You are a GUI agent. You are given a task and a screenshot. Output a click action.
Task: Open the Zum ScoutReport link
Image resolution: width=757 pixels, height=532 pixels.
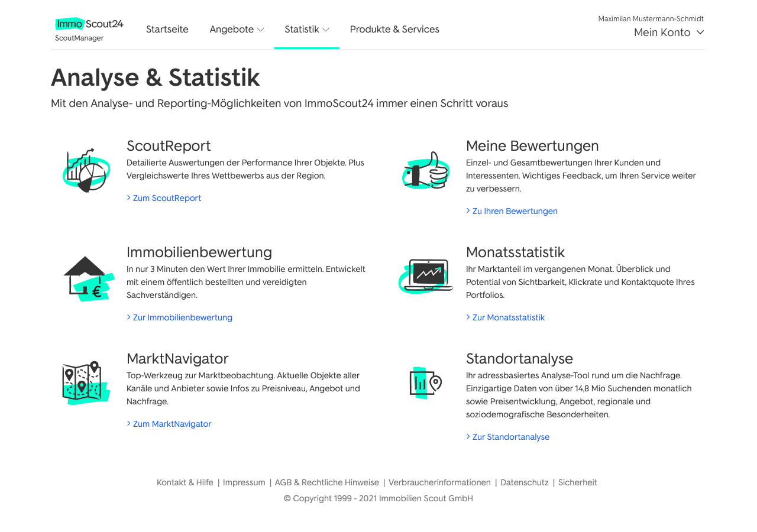(x=167, y=198)
